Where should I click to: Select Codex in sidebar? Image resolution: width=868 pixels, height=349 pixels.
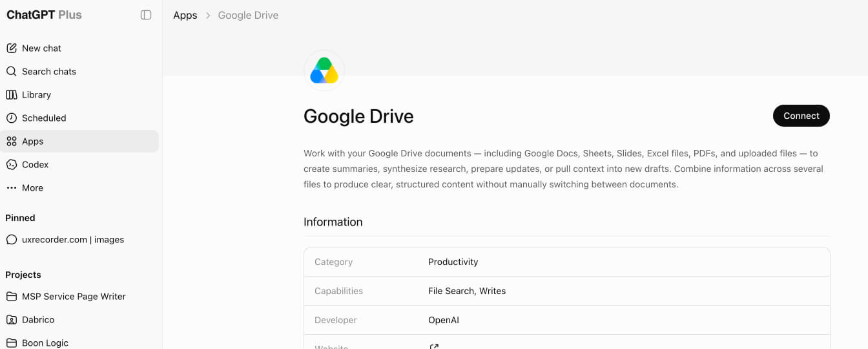point(80,164)
